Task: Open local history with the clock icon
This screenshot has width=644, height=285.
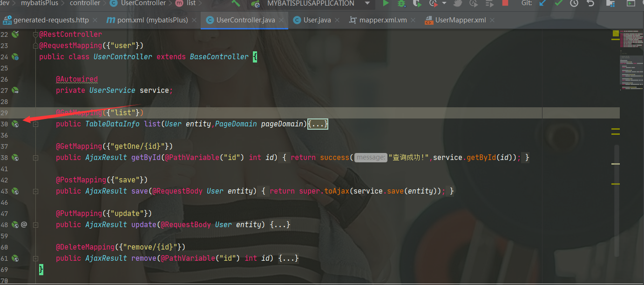Action: 574,4
